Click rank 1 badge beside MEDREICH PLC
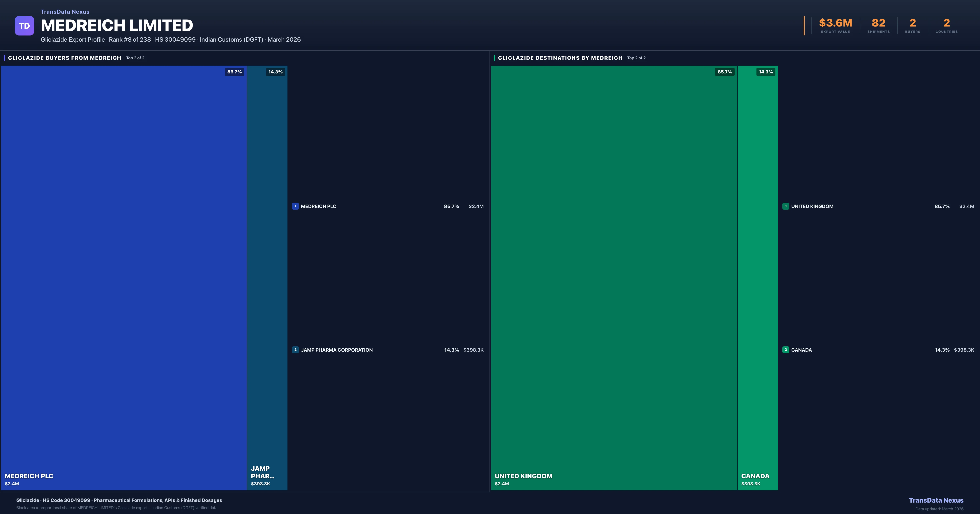 295,206
